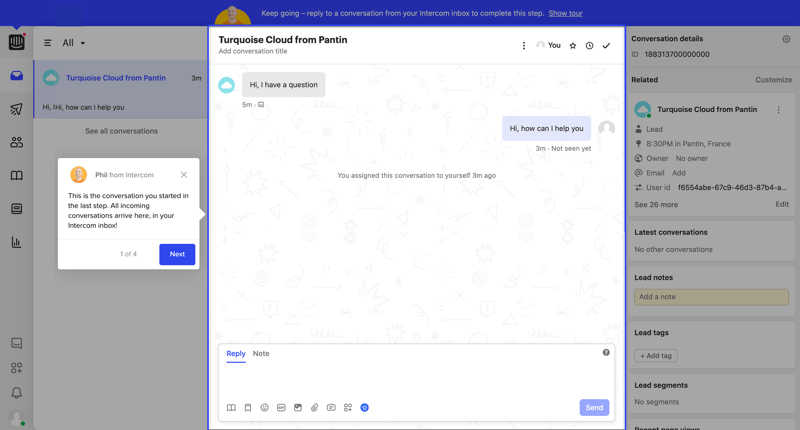800x430 pixels.
Task: Close the Phil from Intercom tour popup
Action: coord(184,174)
